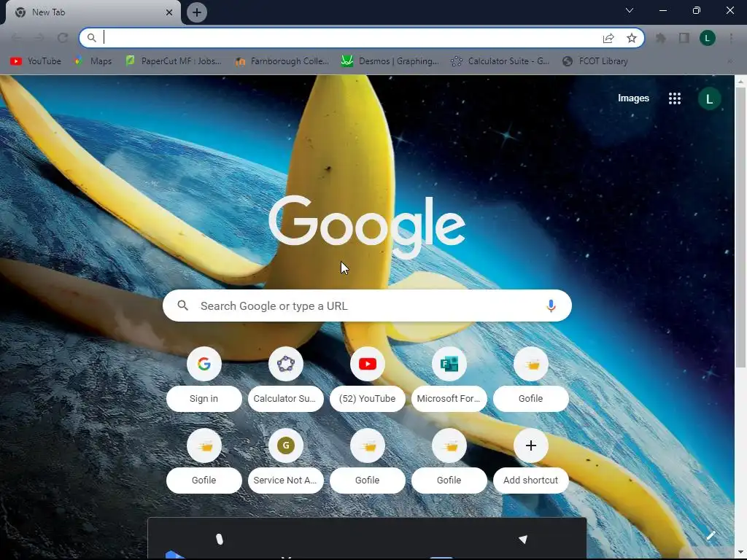Screen dimensions: 747x560
Task: Open the Gofile shortcut below Sign in
Action: pyautogui.click(x=204, y=446)
